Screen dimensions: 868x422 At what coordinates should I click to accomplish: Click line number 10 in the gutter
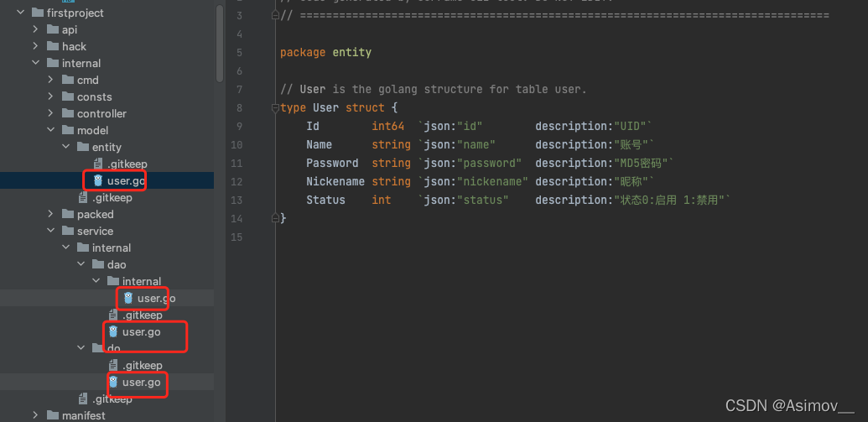[236, 144]
